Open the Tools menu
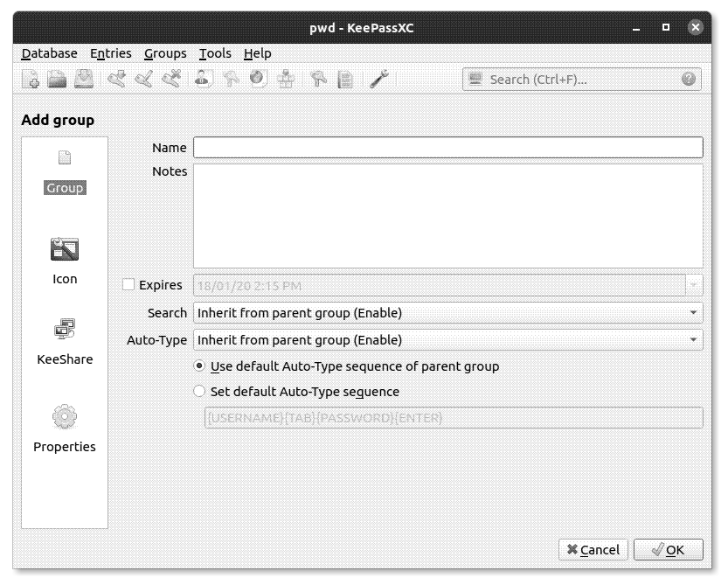The image size is (728, 585). (x=215, y=53)
